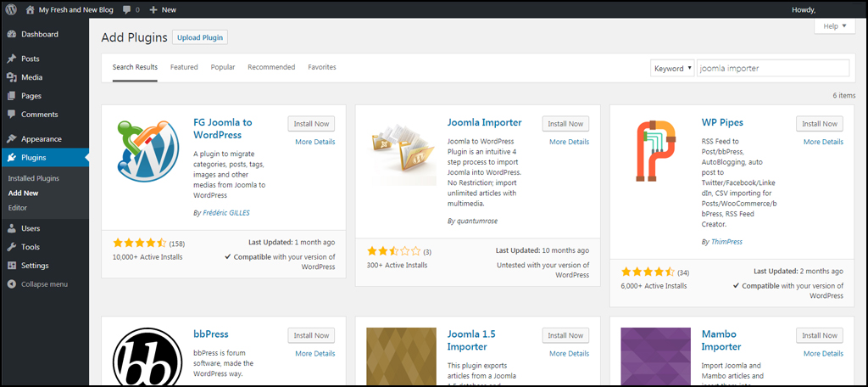Click the Users sidebar icon

point(12,228)
